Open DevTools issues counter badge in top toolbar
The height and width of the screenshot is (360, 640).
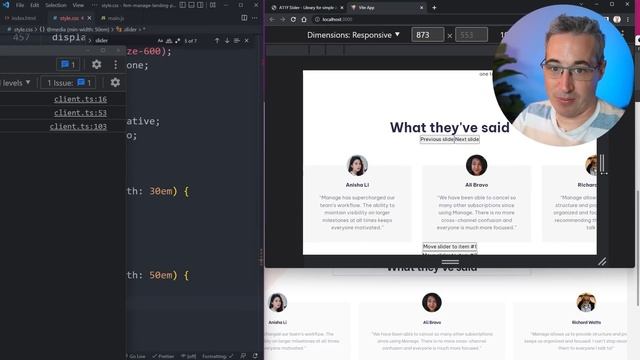click(x=68, y=64)
